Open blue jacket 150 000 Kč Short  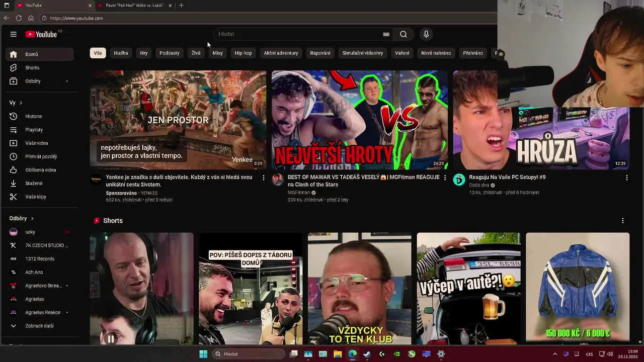click(578, 288)
